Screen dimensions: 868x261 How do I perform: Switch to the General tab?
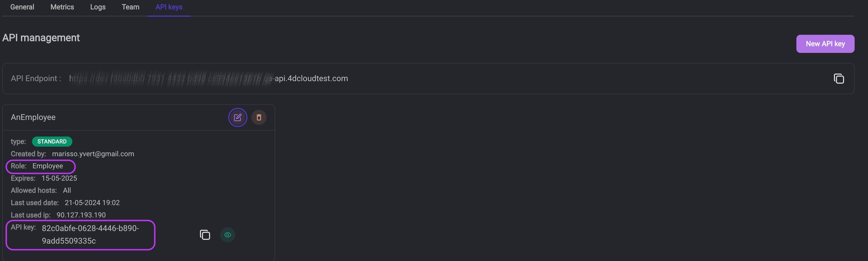pos(22,7)
